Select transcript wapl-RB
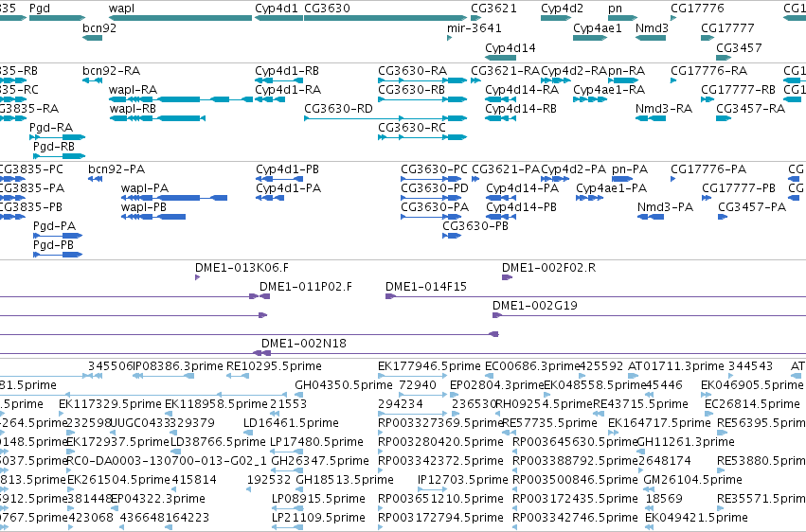Viewport: 806px width, 532px height. point(133,109)
